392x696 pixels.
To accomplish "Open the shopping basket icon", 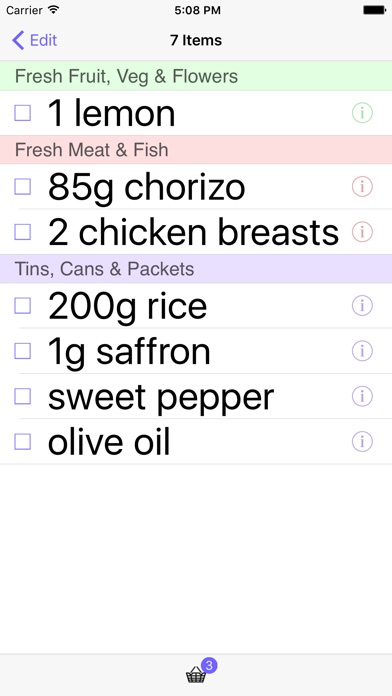I will coord(196,675).
